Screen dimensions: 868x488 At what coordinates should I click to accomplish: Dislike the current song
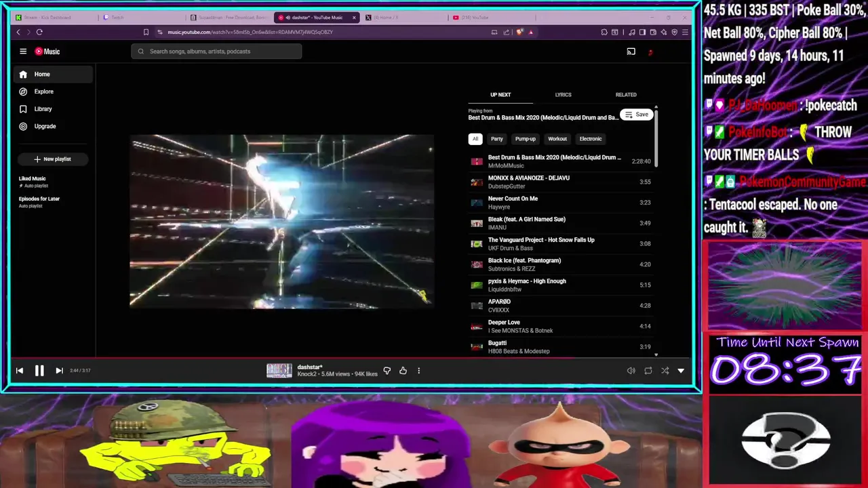[x=387, y=371]
